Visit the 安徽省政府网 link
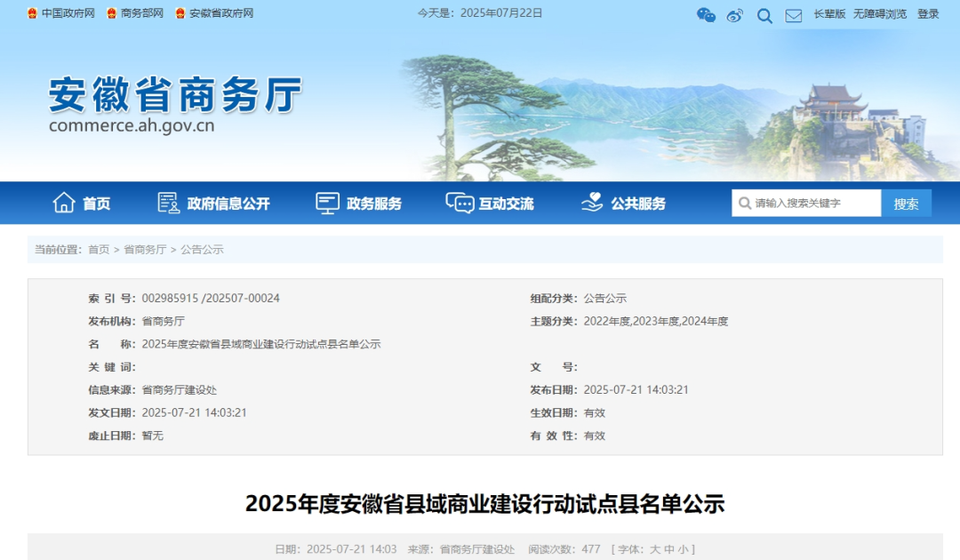The height and width of the screenshot is (560, 960). [x=221, y=13]
